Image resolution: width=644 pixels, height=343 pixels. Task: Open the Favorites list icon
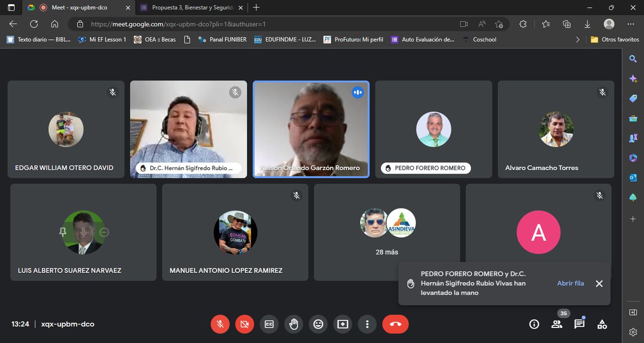pos(546,24)
